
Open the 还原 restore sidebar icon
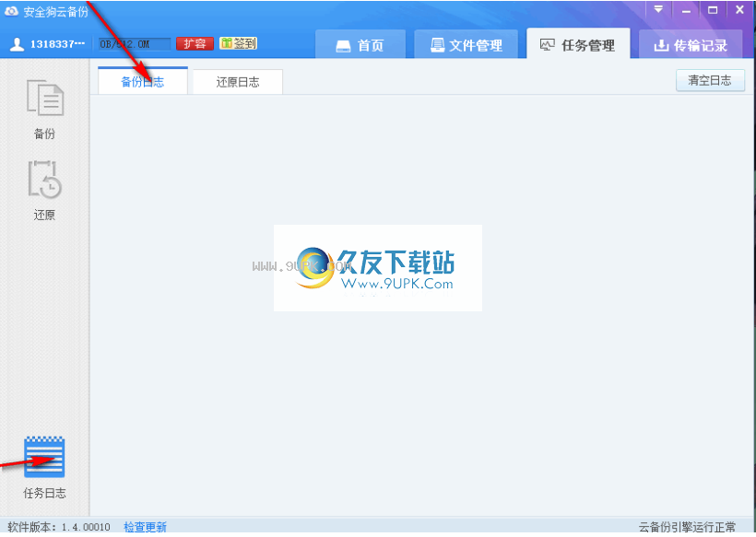click(x=45, y=180)
